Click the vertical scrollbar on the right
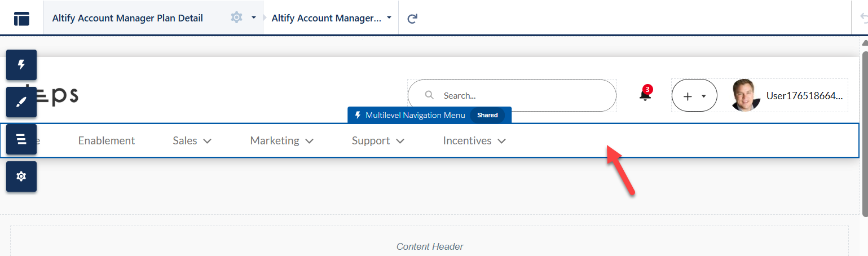 coord(863,130)
